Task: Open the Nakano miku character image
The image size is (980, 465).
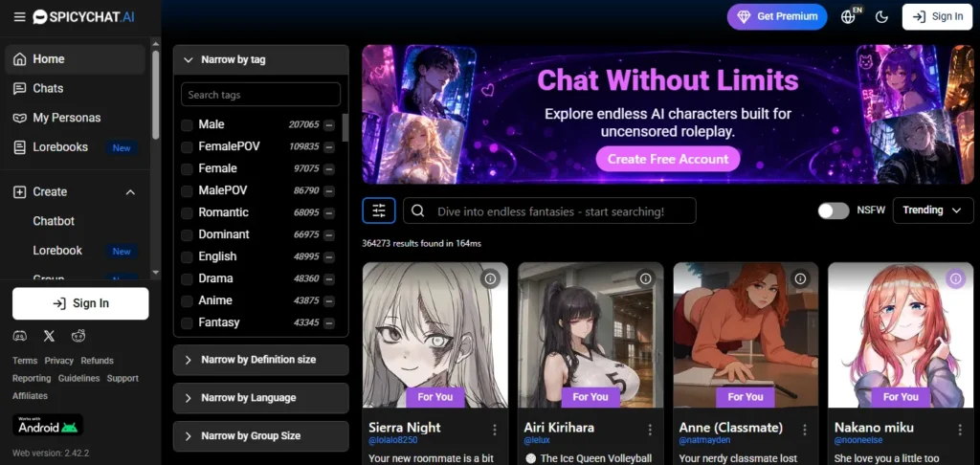Action: (x=901, y=335)
